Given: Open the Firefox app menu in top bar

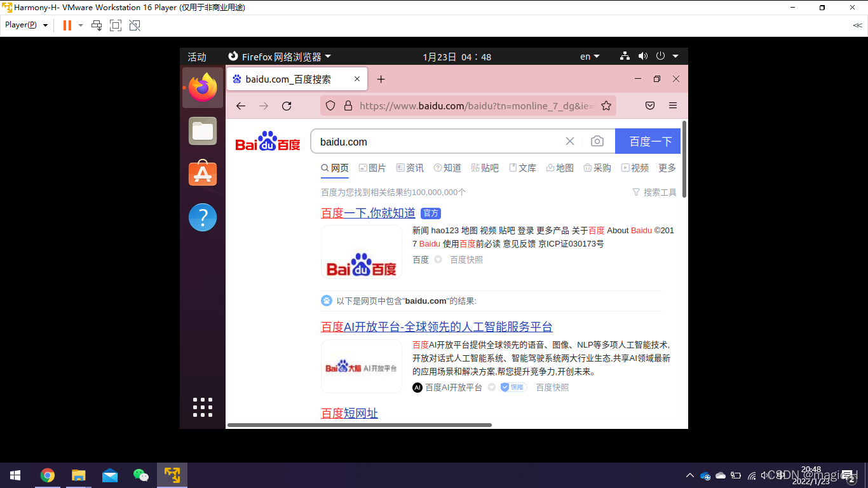Looking at the screenshot, I should point(280,57).
